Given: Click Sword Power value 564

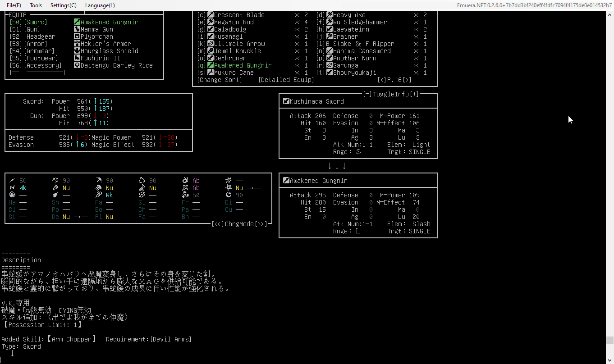Looking at the screenshot, I should (x=82, y=101).
